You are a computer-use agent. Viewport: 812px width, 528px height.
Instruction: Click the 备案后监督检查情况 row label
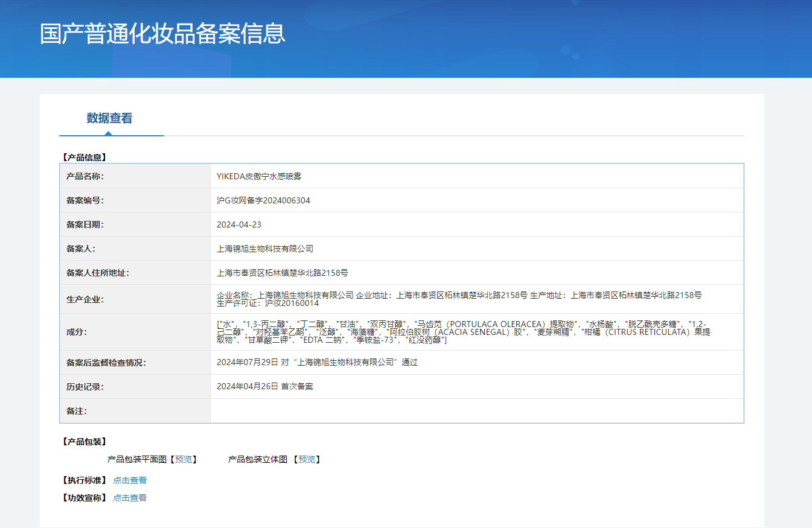point(106,363)
